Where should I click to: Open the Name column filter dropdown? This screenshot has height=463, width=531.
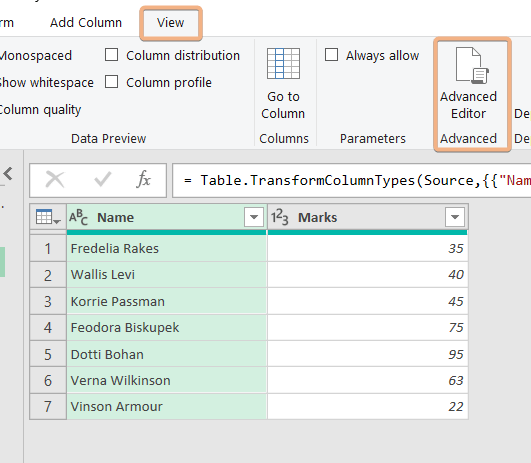point(254,217)
